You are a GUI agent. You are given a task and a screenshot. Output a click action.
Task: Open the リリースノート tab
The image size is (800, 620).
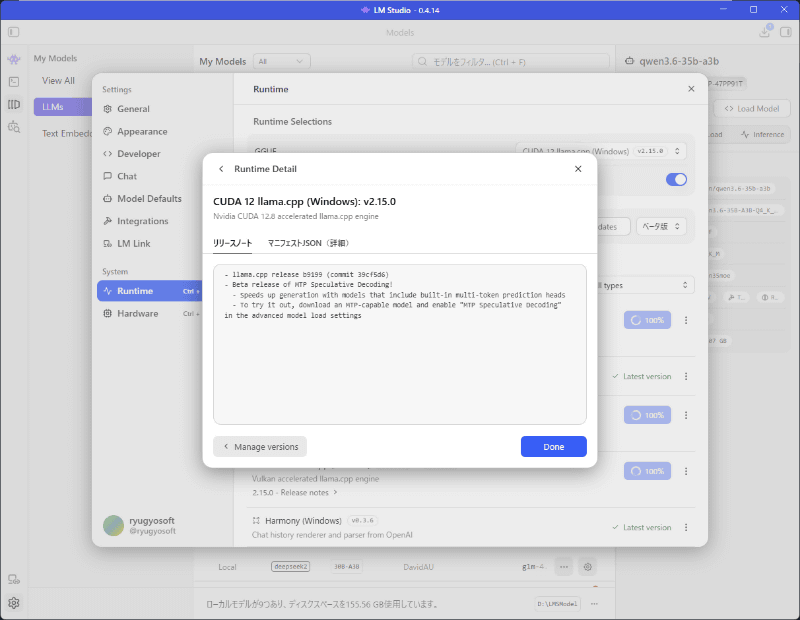point(233,243)
